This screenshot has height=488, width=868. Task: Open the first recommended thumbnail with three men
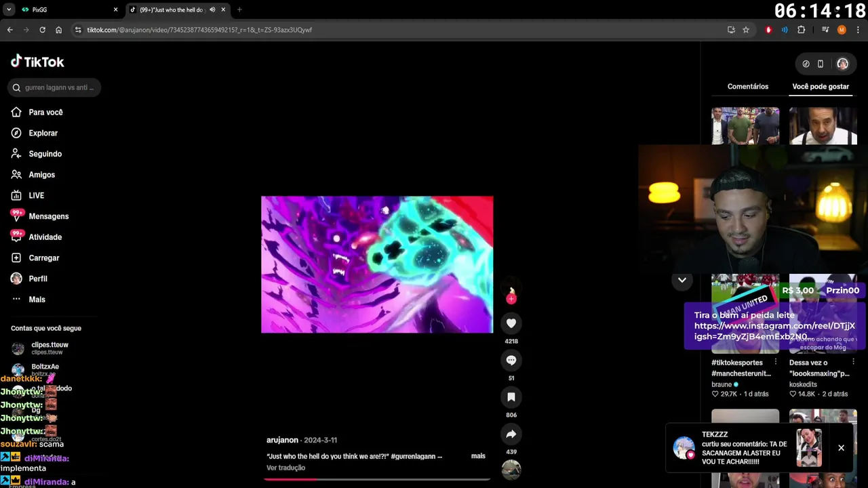745,126
